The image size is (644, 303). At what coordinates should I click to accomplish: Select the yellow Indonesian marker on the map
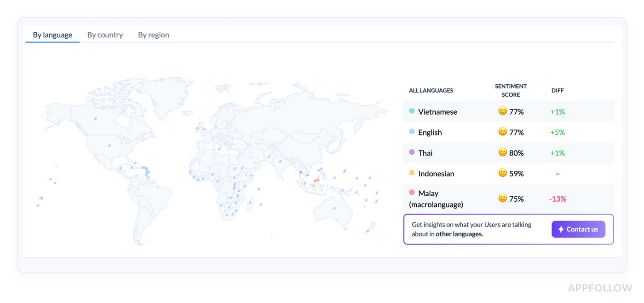tap(314, 186)
